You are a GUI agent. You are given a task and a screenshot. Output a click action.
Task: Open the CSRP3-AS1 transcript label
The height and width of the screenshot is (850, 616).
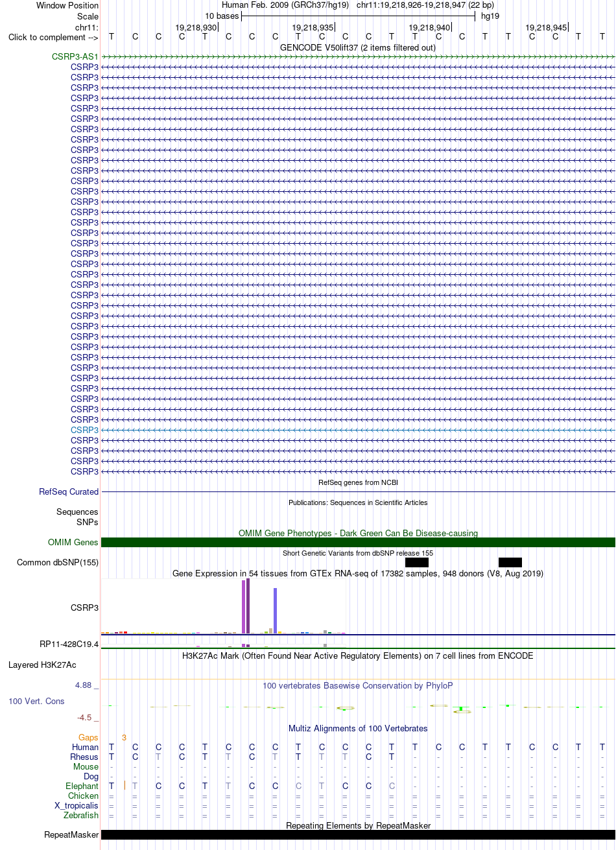click(75, 56)
